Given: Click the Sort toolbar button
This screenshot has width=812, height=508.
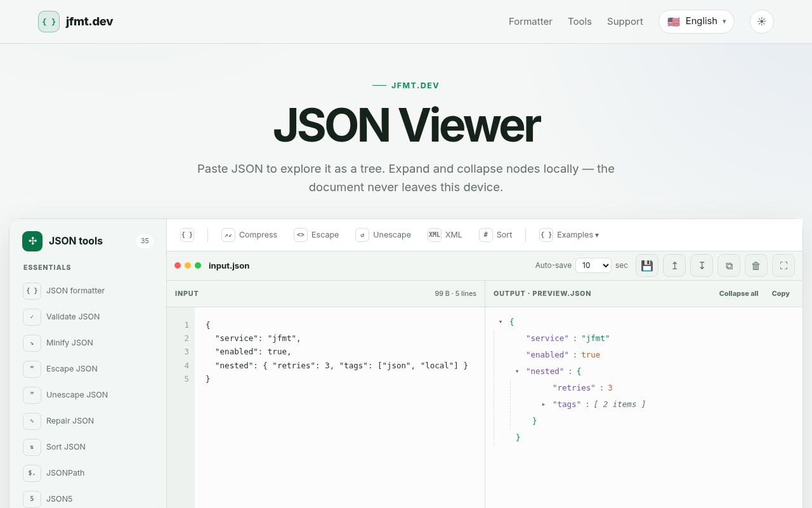Looking at the screenshot, I should [x=495, y=235].
